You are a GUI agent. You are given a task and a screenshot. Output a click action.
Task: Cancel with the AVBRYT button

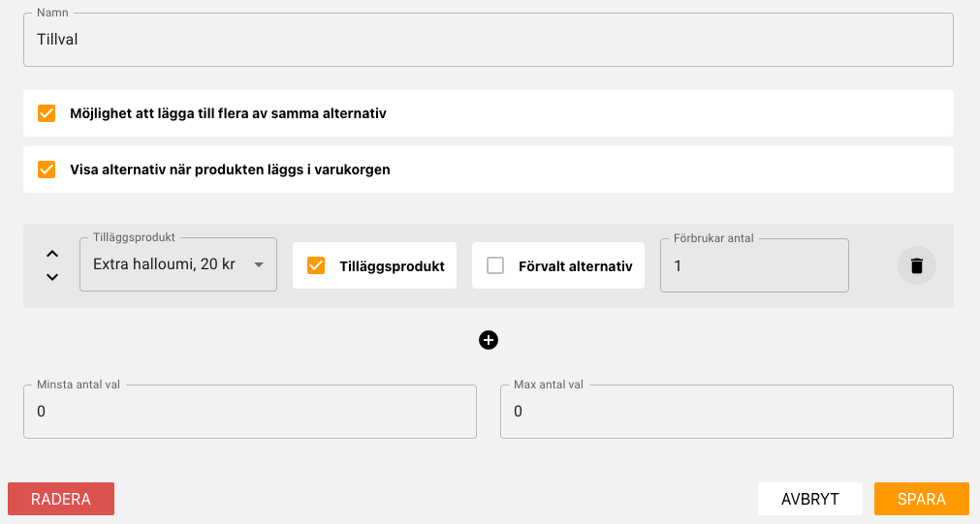tap(810, 499)
